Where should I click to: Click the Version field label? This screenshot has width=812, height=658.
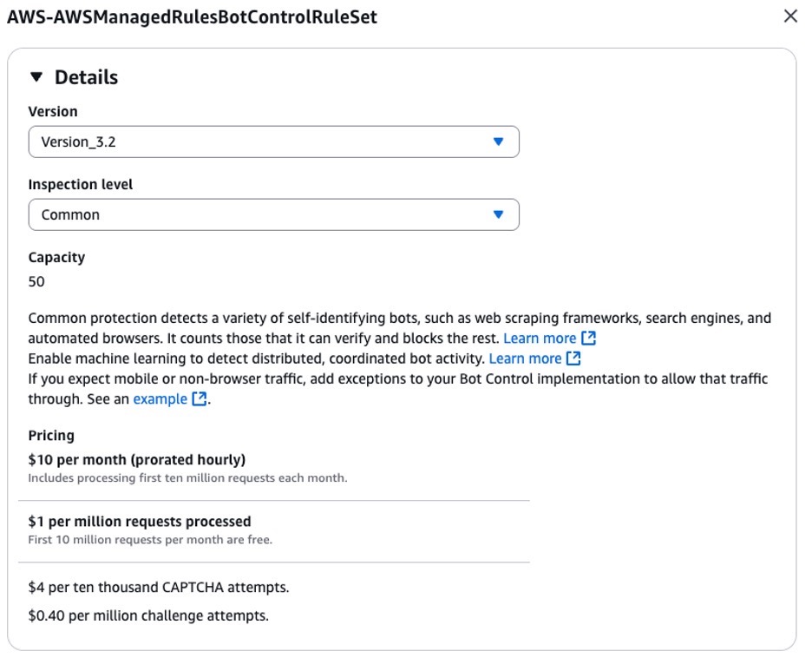(53, 111)
